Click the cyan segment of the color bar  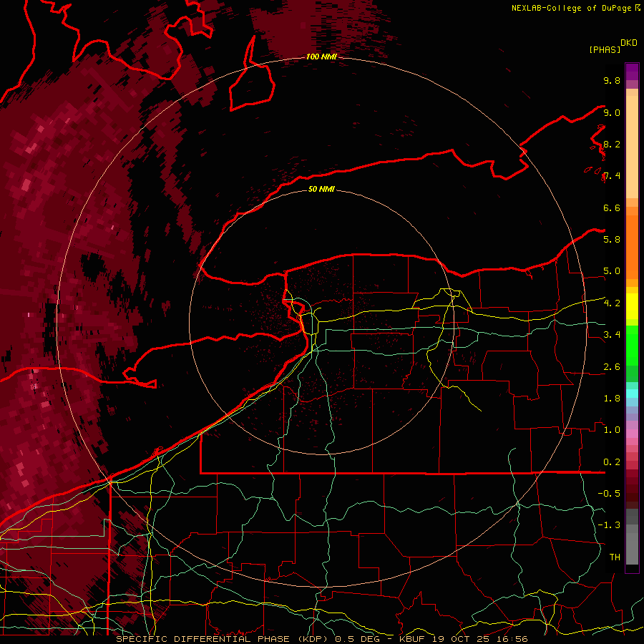[x=632, y=394]
